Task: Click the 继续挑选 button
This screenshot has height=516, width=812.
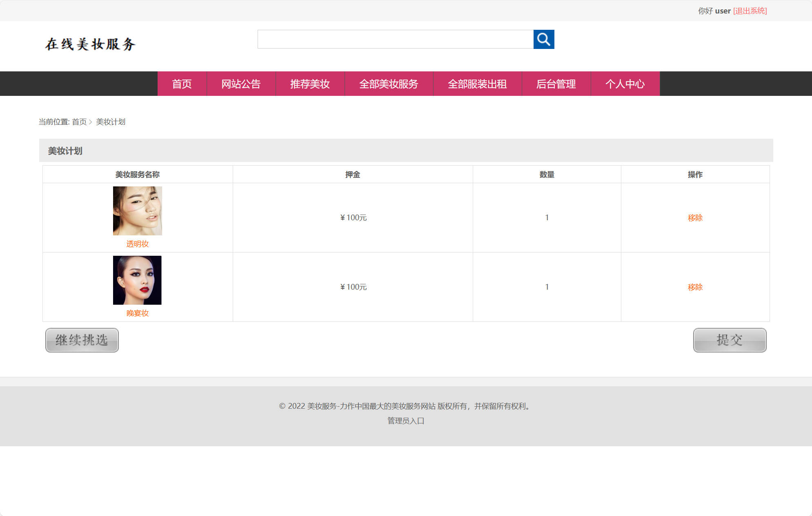Action: click(x=82, y=340)
